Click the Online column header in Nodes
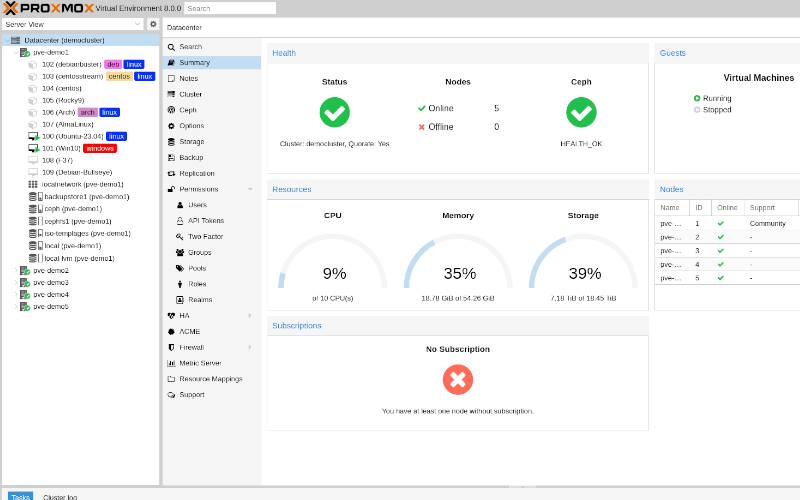 [x=727, y=208]
